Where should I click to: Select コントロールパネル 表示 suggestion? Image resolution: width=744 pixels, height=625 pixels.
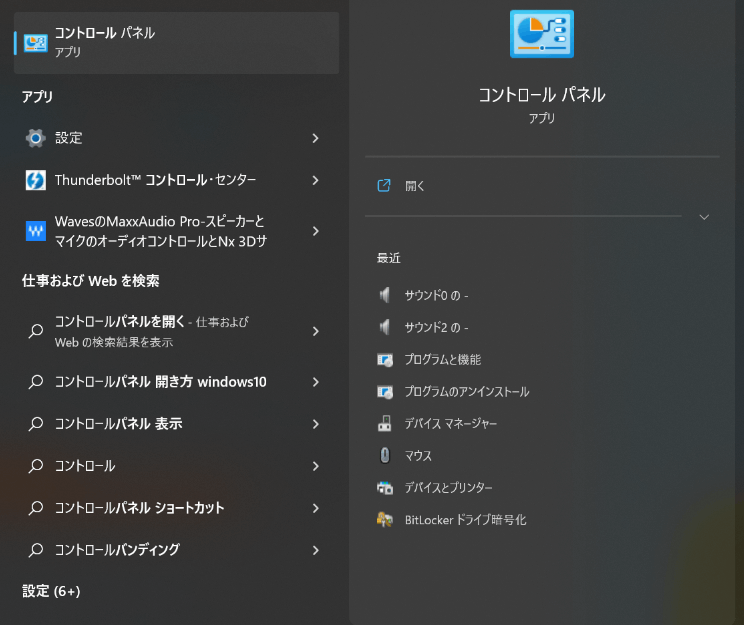tap(177, 424)
